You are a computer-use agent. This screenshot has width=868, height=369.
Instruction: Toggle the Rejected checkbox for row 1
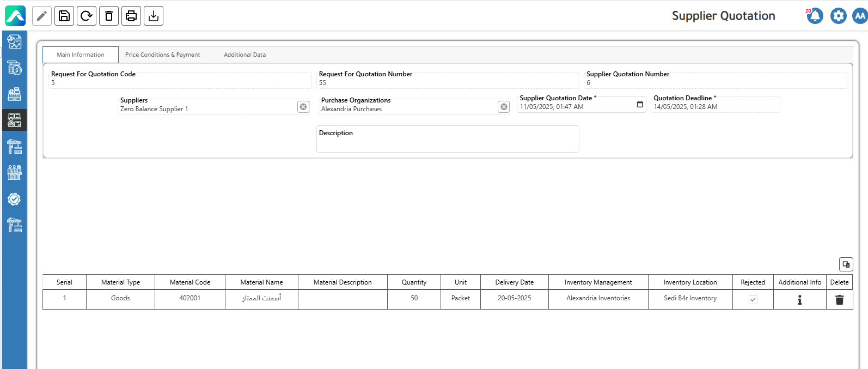[x=753, y=300]
